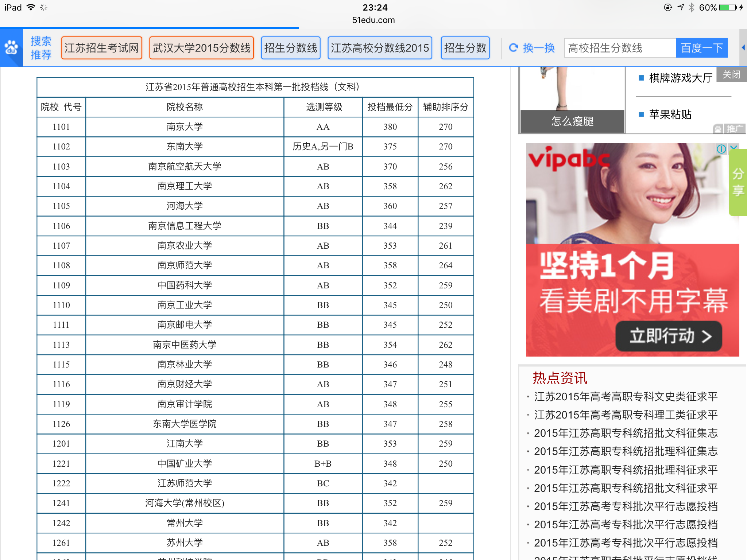The image size is (747, 560).
Task: Tap the 51edu.com address bar
Action: coord(373,20)
